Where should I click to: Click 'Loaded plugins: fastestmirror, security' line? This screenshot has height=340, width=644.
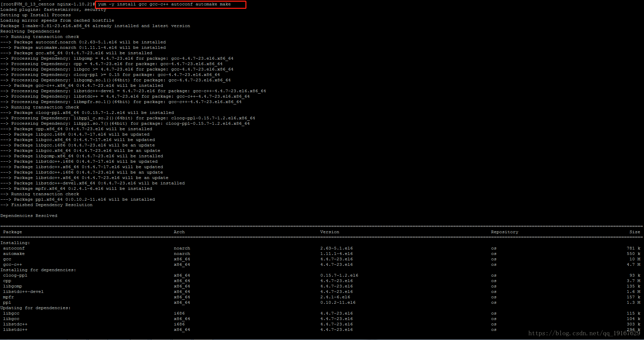click(53, 10)
